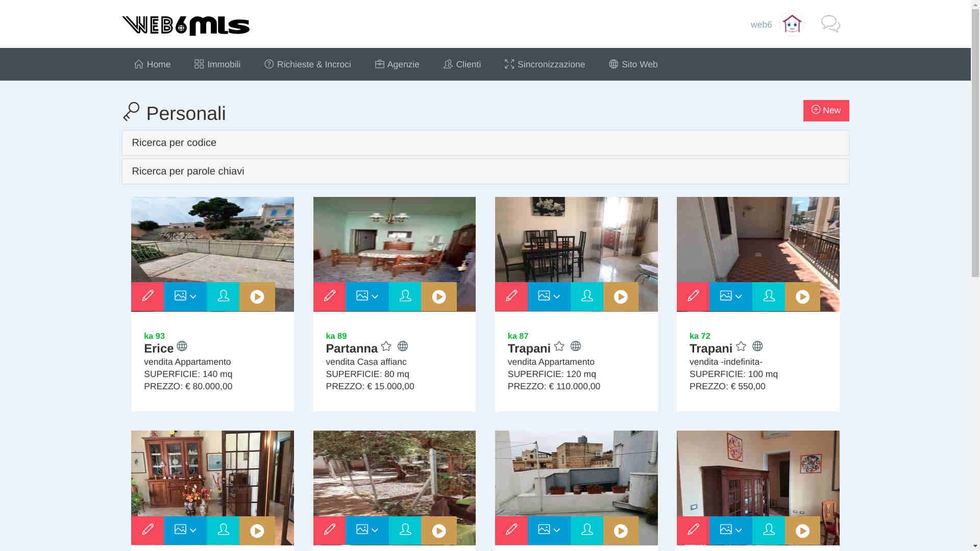980x551 pixels.
Task: Open photo dropdown on ka 72 Trapani listing
Action: click(x=731, y=296)
